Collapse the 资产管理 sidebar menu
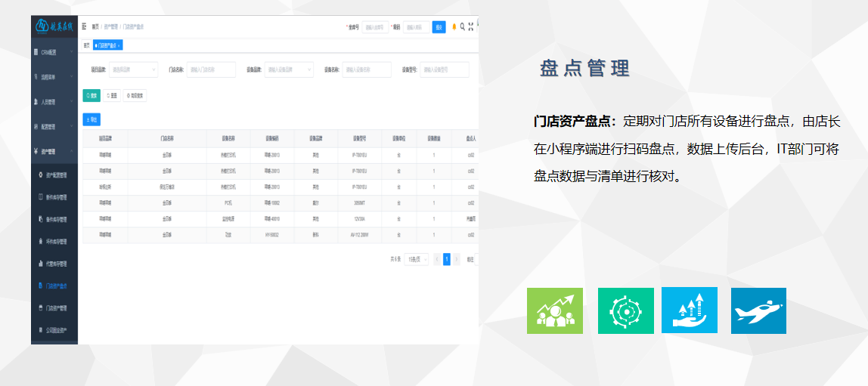This screenshot has width=868, height=386. click(x=54, y=150)
